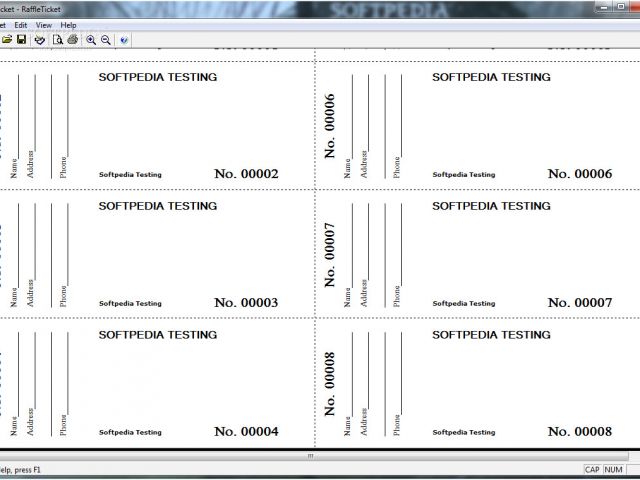This screenshot has width=640, height=480.
Task: Select horizontal ticket number 'No. 00006'
Action: (x=580, y=174)
